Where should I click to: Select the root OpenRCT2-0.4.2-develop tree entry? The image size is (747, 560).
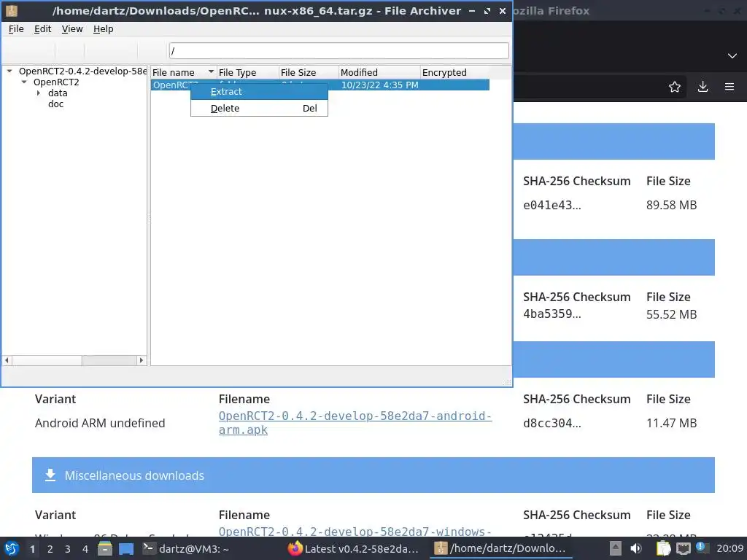click(x=82, y=71)
